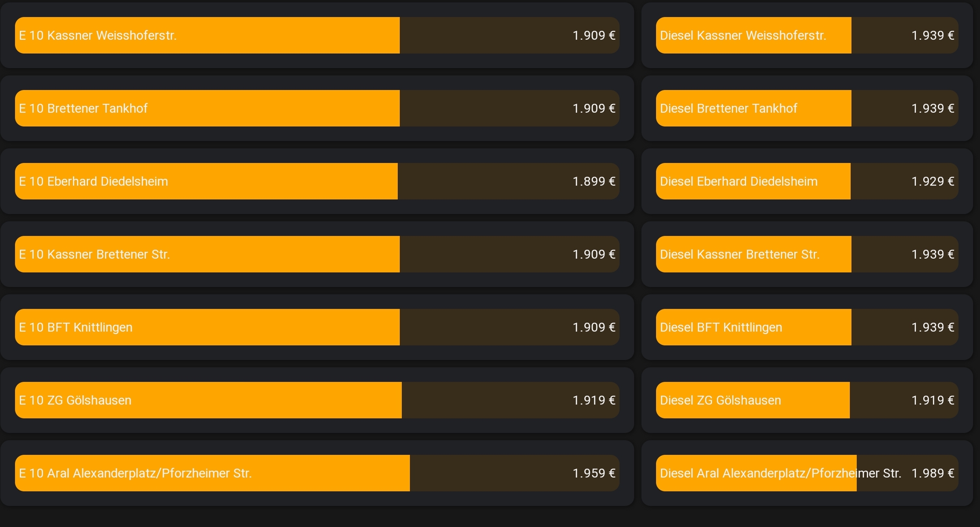
Task: Click the E 10 Aral Alexanderplatz/Pforzheimer Str. bar
Action: [316, 473]
